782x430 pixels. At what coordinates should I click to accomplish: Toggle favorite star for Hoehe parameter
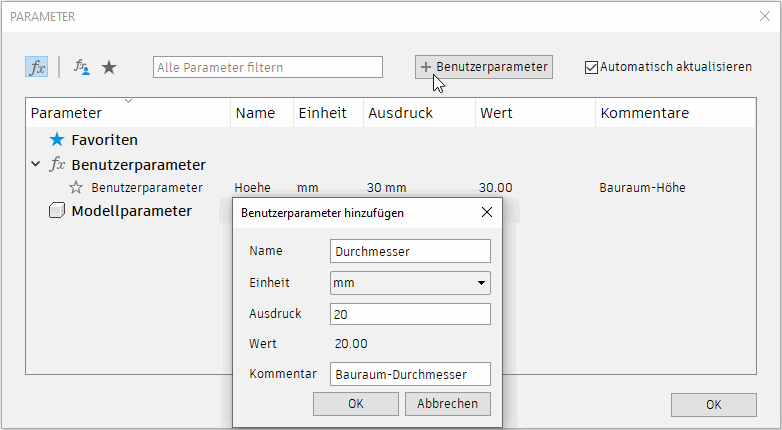click(76, 187)
